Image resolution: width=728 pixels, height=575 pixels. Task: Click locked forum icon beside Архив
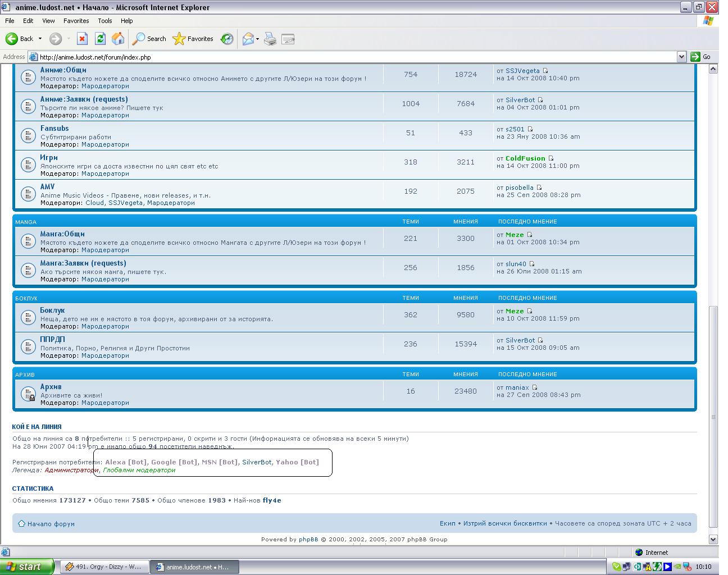point(28,394)
